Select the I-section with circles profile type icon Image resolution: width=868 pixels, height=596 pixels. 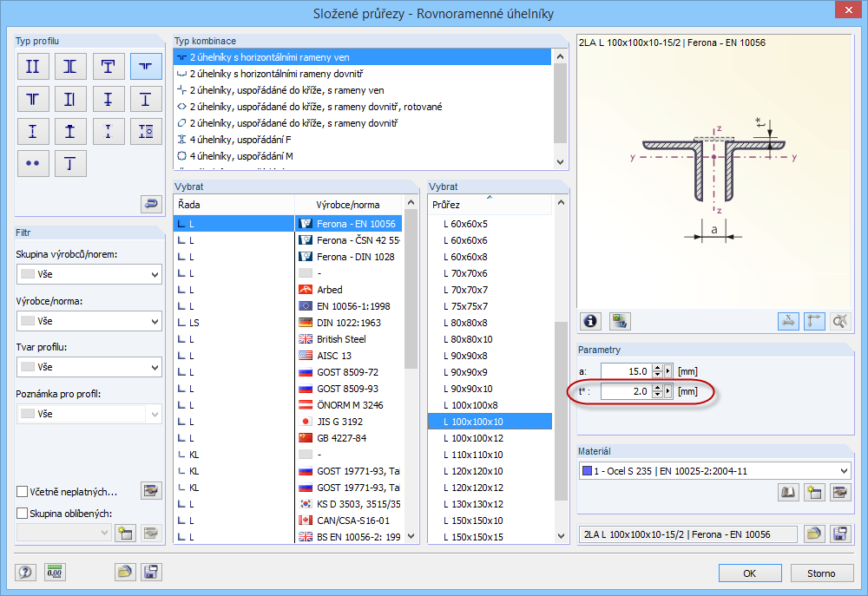146,131
